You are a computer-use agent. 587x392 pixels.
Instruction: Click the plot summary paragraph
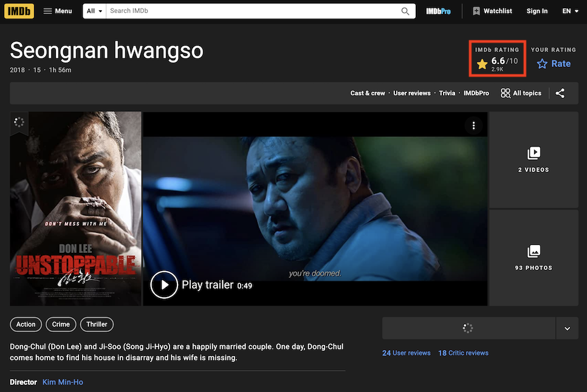pos(176,352)
